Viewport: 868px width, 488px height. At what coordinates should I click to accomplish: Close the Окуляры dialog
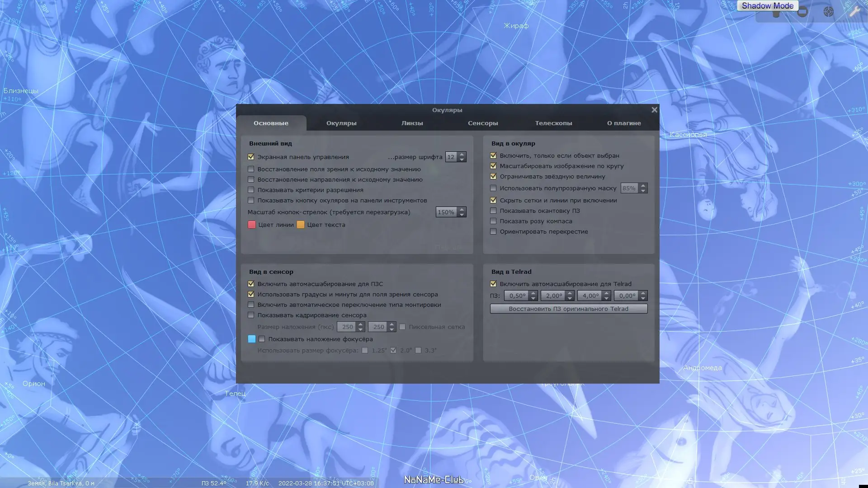tap(654, 110)
